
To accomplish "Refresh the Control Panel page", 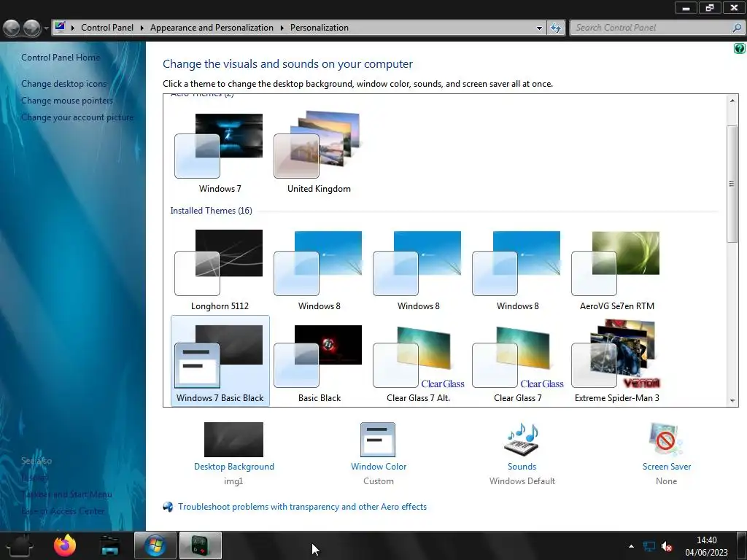I will [x=555, y=28].
